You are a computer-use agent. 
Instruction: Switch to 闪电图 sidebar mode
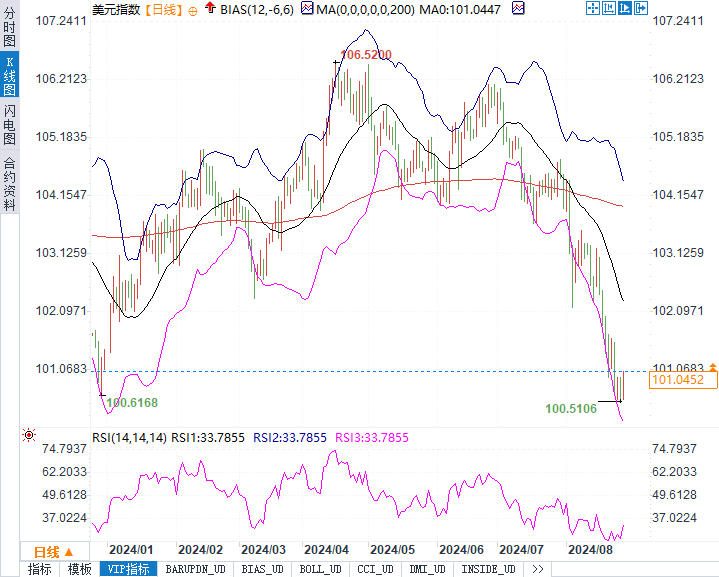(x=9, y=124)
